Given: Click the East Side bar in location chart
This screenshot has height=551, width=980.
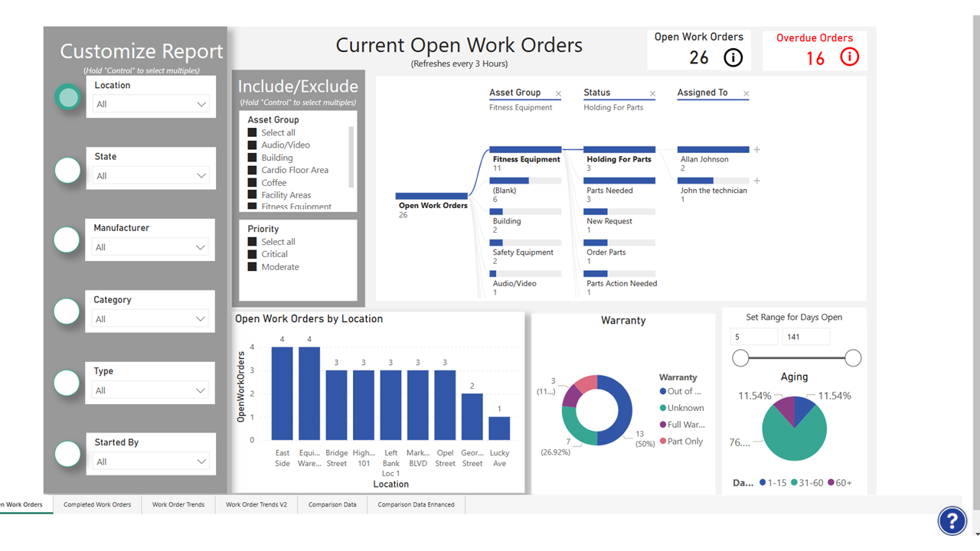Looking at the screenshot, I should 283,393.
